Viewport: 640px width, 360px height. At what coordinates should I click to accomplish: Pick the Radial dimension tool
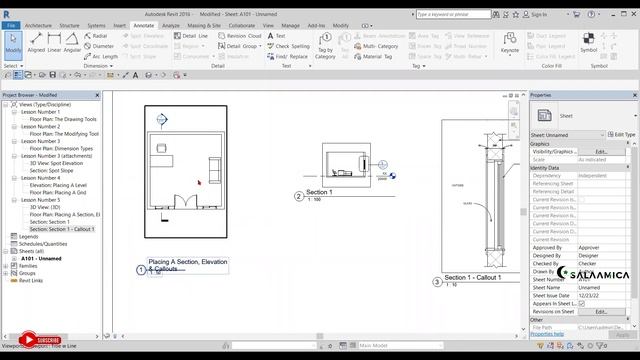click(96, 36)
